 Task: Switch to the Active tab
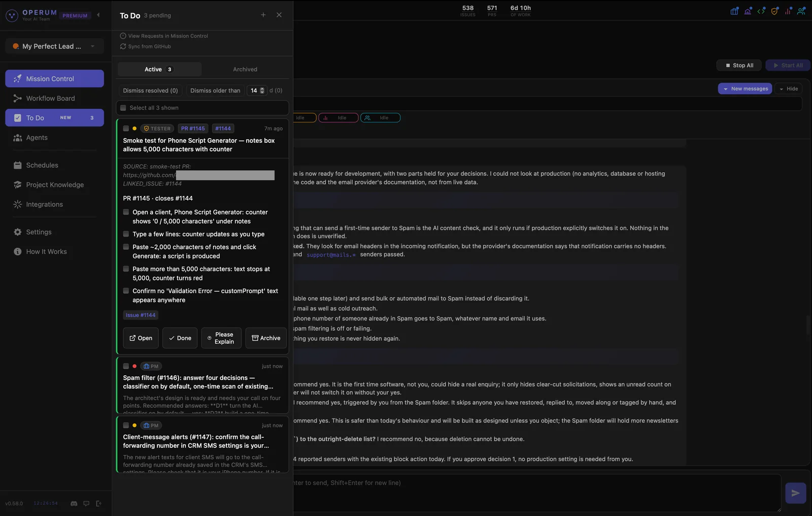(x=159, y=70)
